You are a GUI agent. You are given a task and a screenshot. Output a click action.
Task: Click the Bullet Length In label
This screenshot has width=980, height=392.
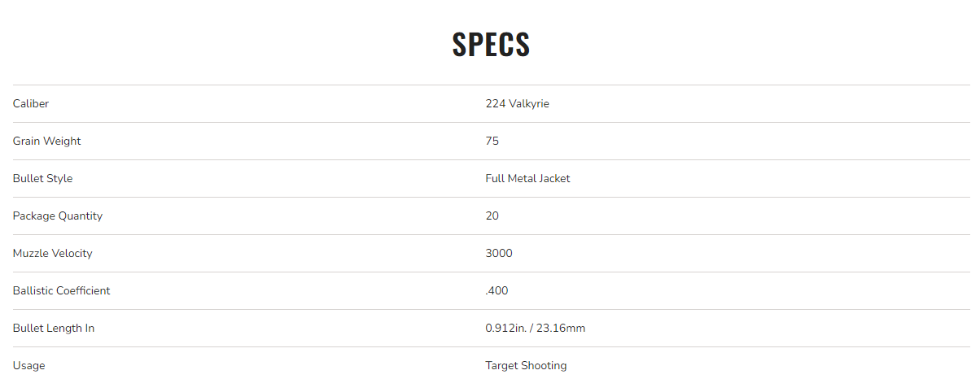tap(54, 328)
